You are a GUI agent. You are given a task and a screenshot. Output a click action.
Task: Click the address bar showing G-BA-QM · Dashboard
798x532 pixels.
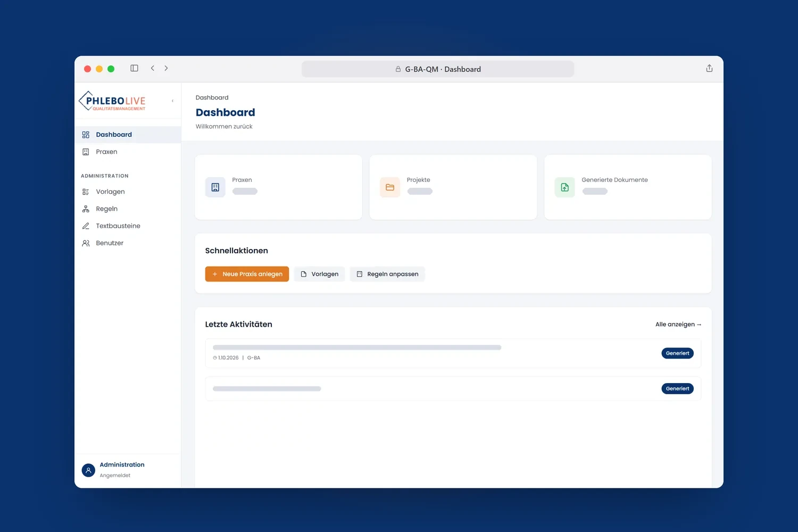pos(438,69)
